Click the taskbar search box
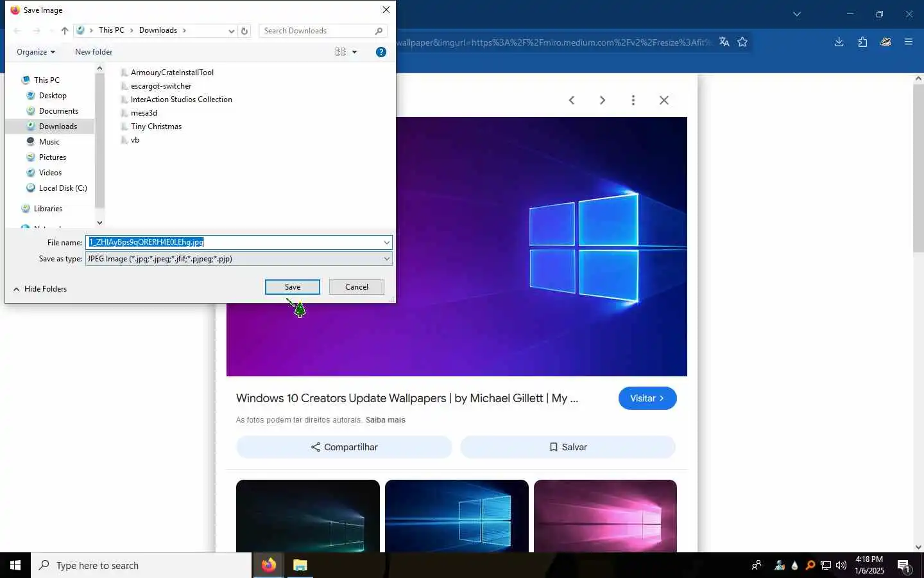The image size is (924, 578). coord(141,565)
